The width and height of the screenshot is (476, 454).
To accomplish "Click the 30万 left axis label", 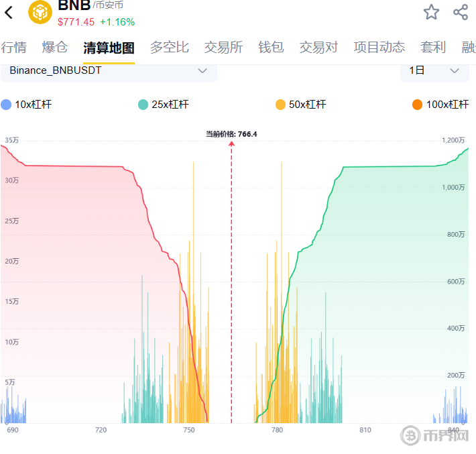I will tap(12, 180).
